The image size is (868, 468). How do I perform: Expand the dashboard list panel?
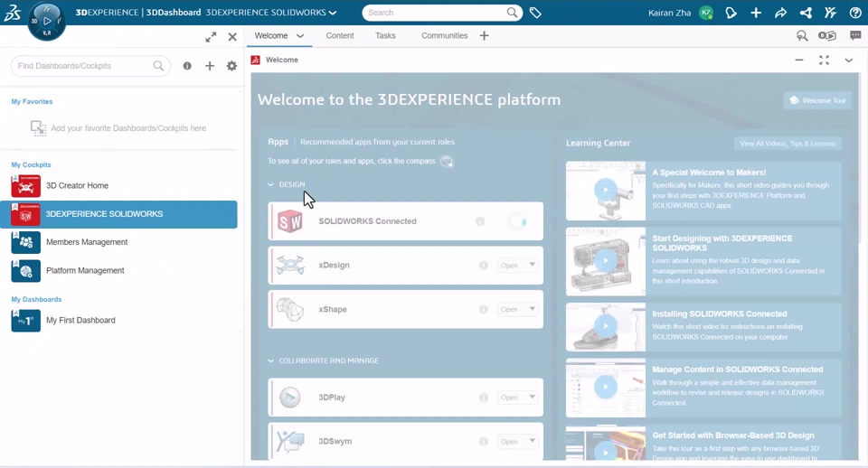[x=211, y=37]
